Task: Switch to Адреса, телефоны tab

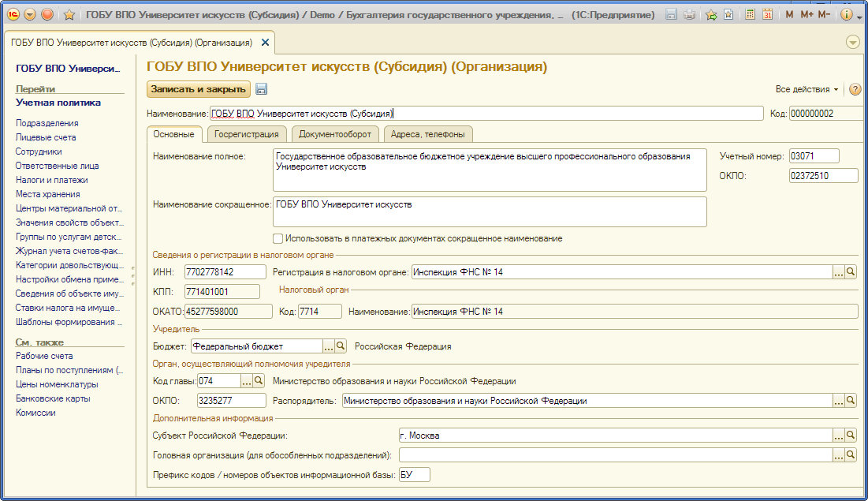Action: tap(427, 134)
